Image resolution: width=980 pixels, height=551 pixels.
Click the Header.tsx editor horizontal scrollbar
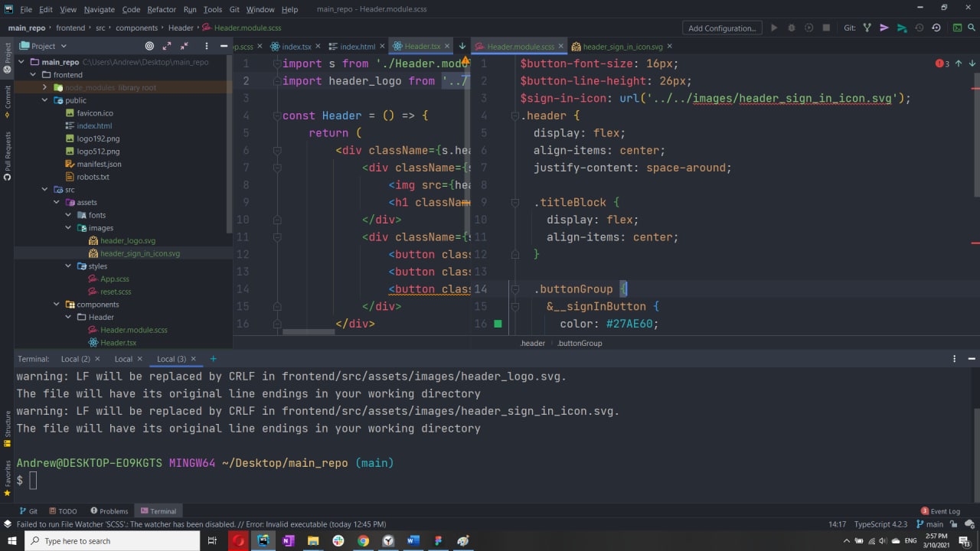(x=309, y=332)
